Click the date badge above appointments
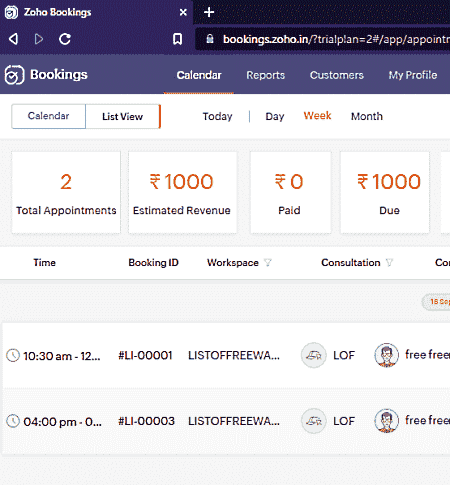The height and width of the screenshot is (485, 450). pos(436,302)
